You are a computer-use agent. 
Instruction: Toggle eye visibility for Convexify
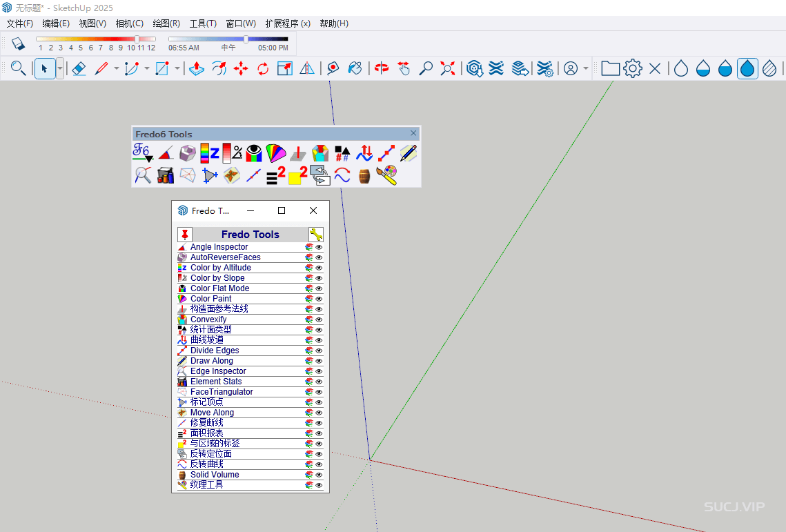tap(319, 319)
